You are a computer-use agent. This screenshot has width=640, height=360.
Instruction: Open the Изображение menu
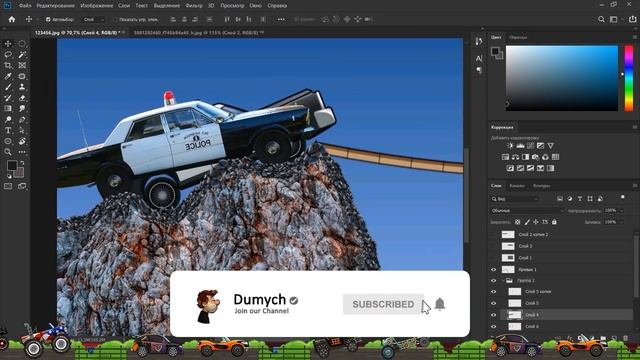click(97, 6)
